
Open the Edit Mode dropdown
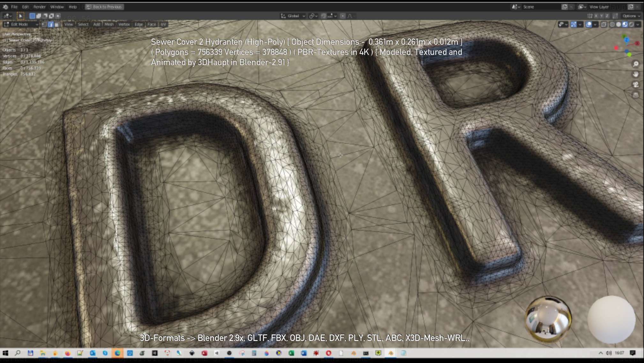(21, 24)
